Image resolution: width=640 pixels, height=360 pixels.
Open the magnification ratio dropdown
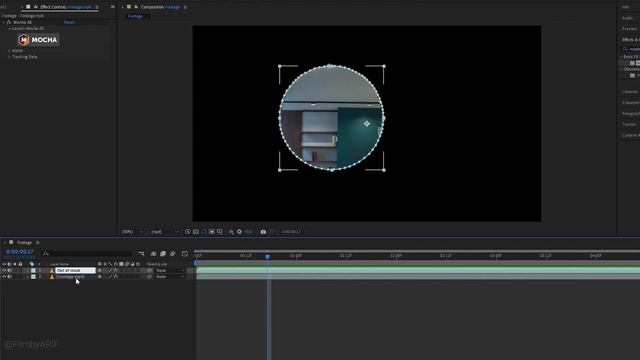click(132, 231)
